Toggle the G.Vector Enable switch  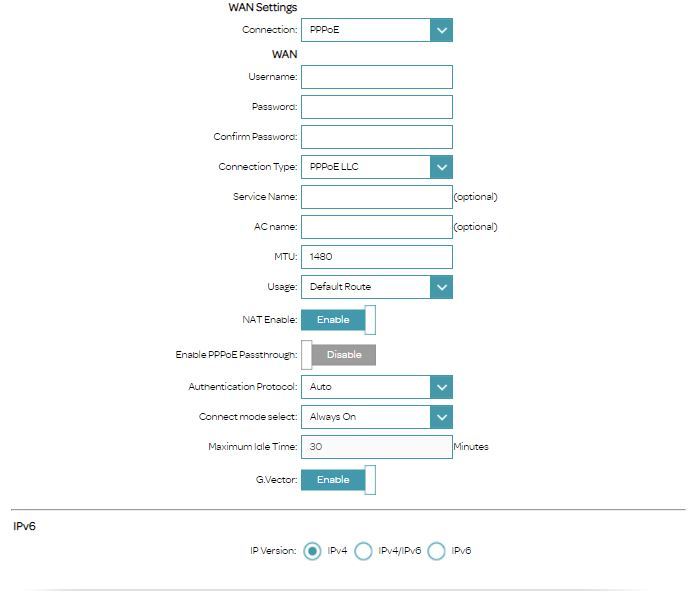point(338,480)
